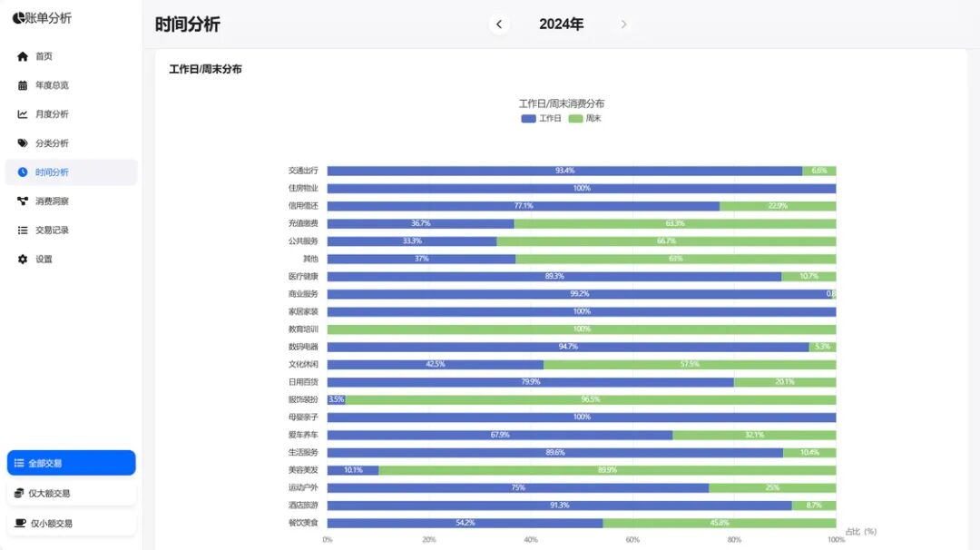Viewport: 980px width, 550px height.
Task: Toggle 周末 legend green swatch
Action: point(575,118)
